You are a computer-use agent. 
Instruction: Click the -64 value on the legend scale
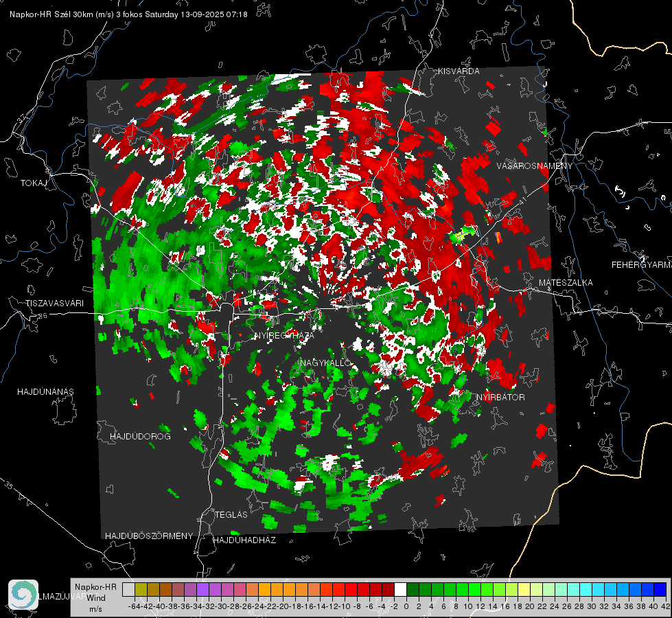[135, 606]
